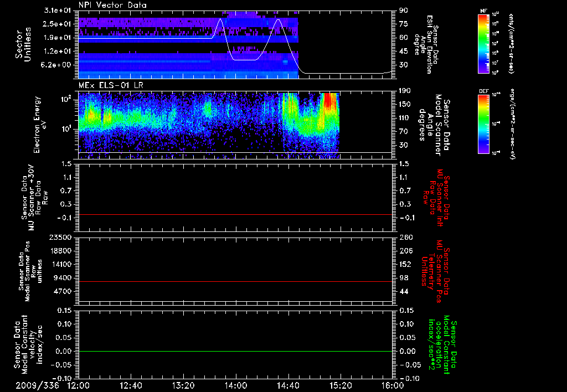Click the 'Model Scanner Angle degrees' axis title
Screen dimensions: 567x392
point(434,125)
